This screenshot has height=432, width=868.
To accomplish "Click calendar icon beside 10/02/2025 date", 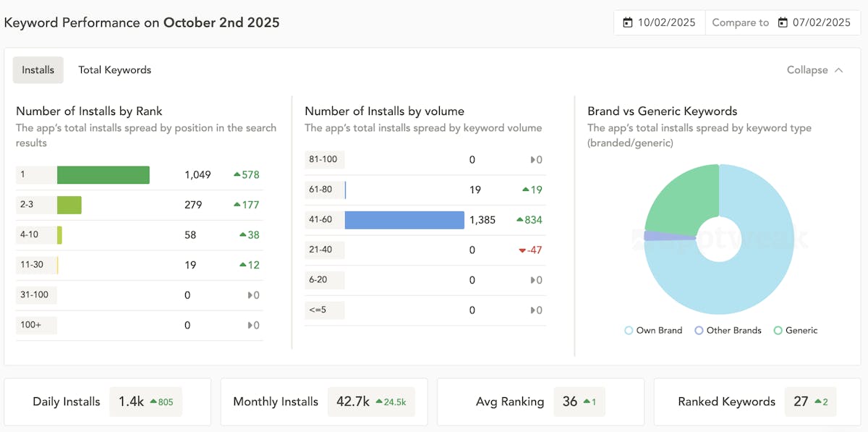I will pos(627,22).
